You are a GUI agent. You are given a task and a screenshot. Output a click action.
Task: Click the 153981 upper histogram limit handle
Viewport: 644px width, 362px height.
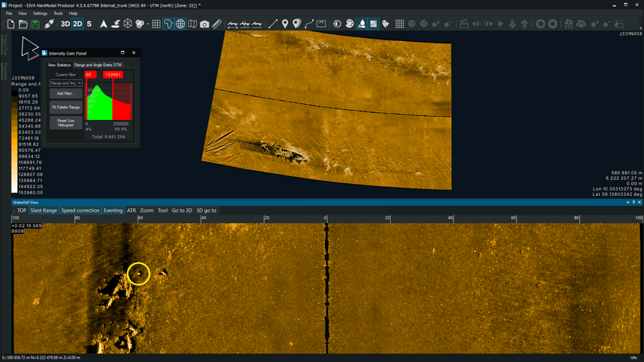(x=113, y=75)
